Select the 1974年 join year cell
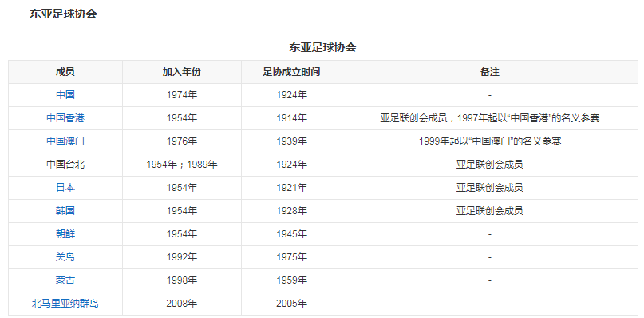Screen dimensions: 644x318 point(181,95)
